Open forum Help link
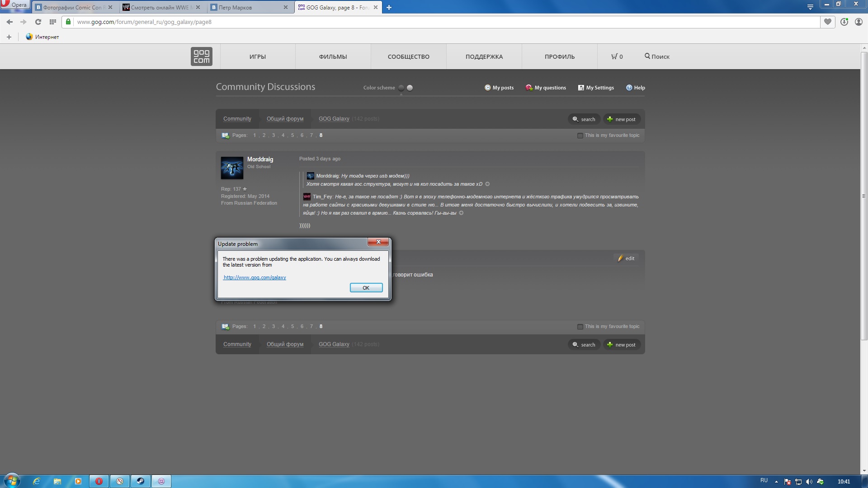The image size is (868, 488). (636, 88)
